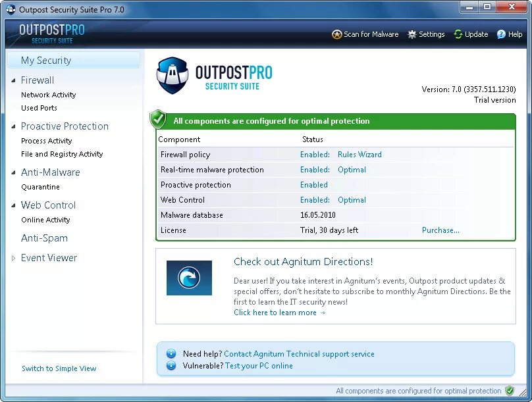
Task: Click the Component column header
Action: coord(179,139)
